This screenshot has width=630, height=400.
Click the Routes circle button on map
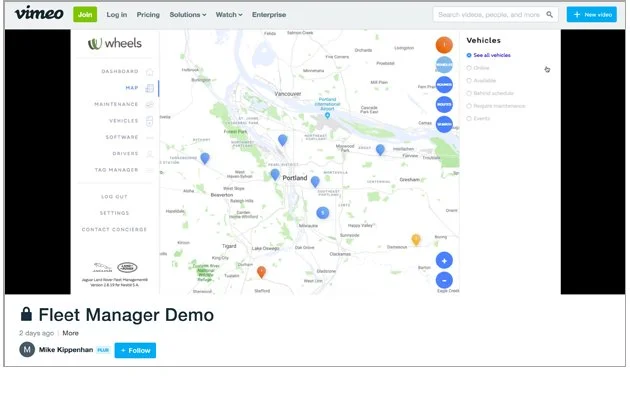pos(444,104)
